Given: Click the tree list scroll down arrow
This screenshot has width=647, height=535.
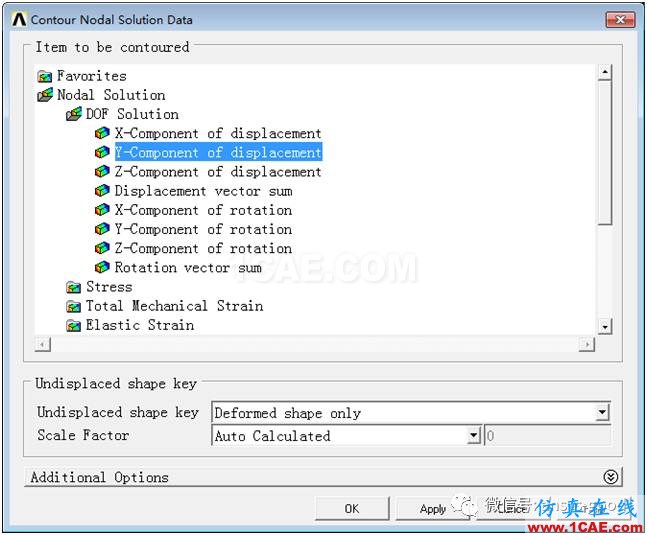Looking at the screenshot, I should (604, 327).
